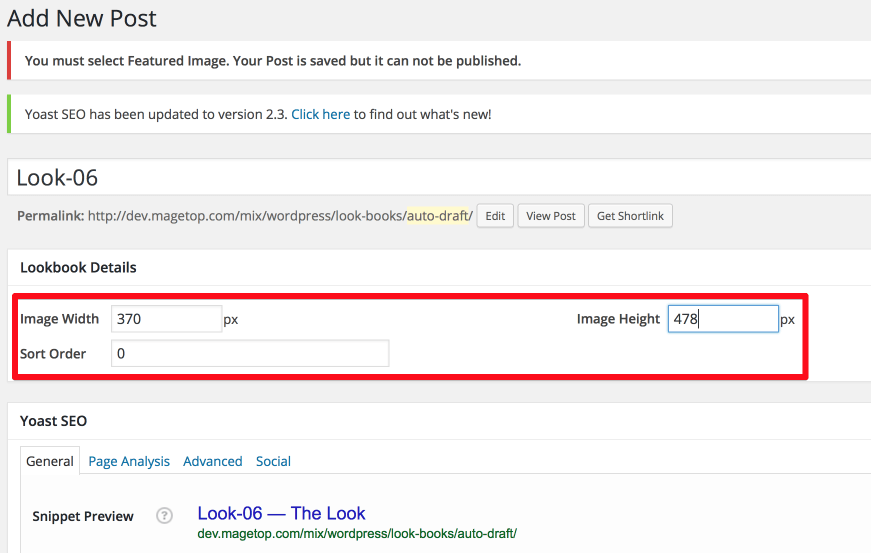Click the Snippet Preview help question icon
871x553 pixels.
point(164,516)
